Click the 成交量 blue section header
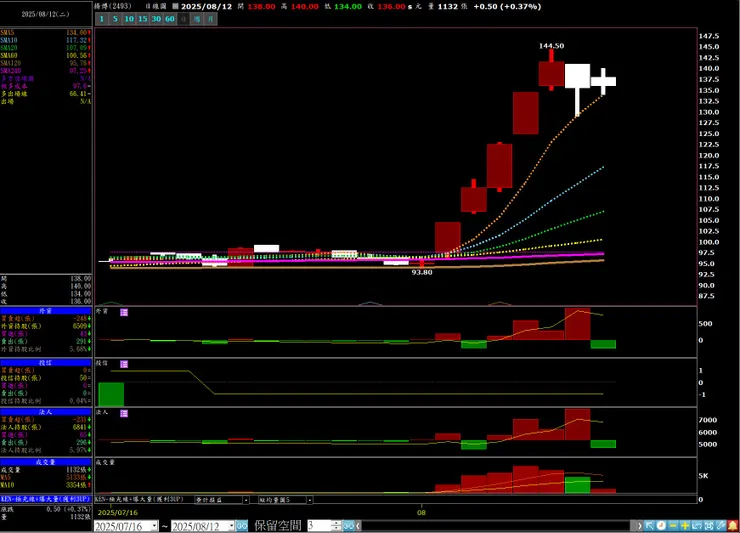Viewport: 740px width, 533px height. 46,462
